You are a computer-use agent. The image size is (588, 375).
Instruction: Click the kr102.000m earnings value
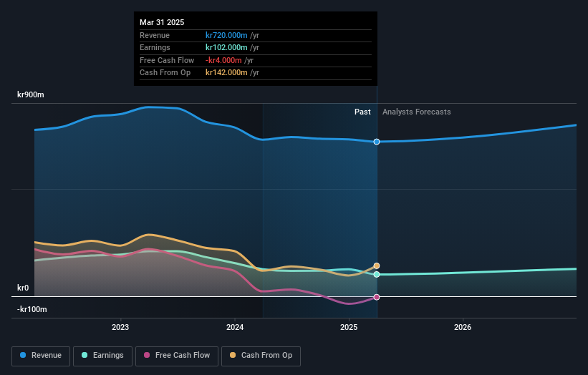tap(226, 47)
